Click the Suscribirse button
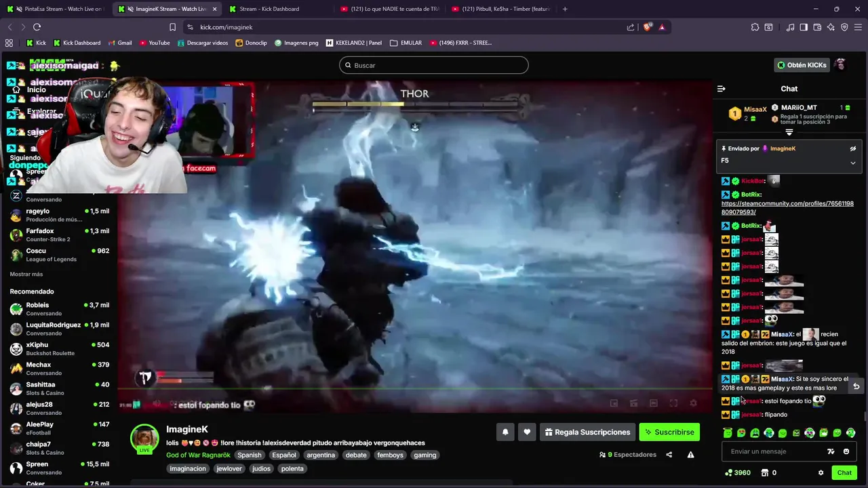 click(x=669, y=432)
